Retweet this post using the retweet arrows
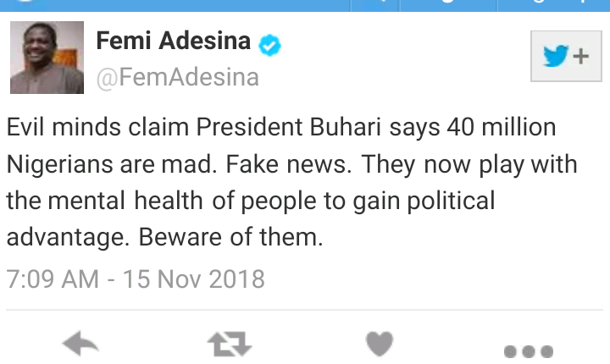Image resolution: width=610 pixels, height=364 pixels. pyautogui.click(x=229, y=345)
